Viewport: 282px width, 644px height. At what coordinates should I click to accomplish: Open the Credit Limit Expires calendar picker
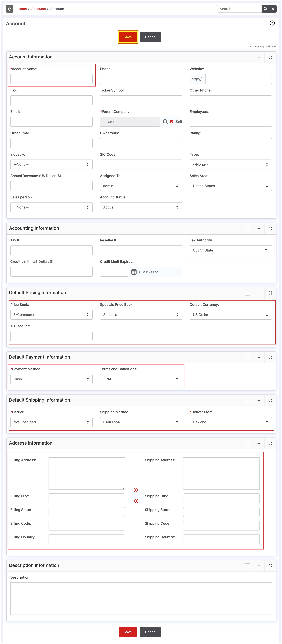(134, 272)
